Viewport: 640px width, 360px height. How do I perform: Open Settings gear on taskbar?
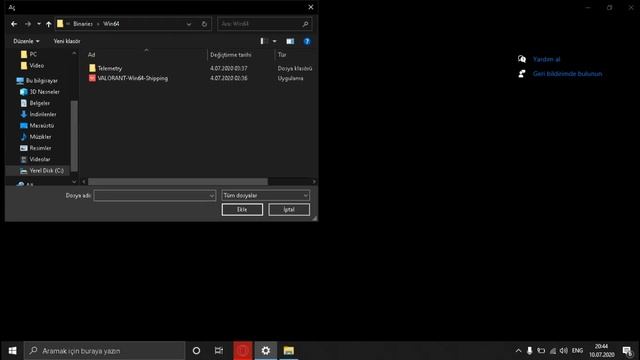(266, 351)
